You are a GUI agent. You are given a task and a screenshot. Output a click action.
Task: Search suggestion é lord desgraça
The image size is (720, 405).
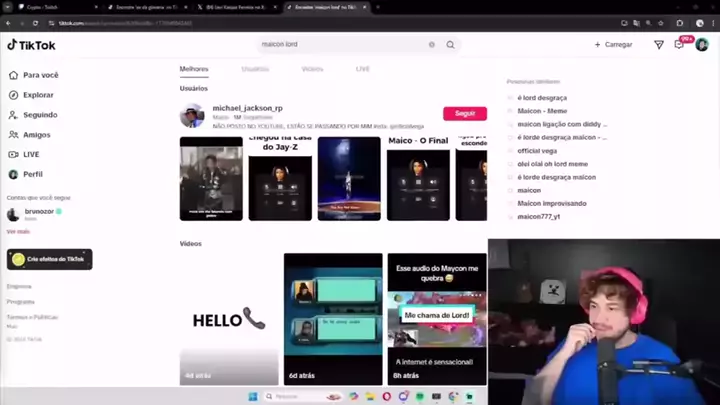pyautogui.click(x=542, y=98)
